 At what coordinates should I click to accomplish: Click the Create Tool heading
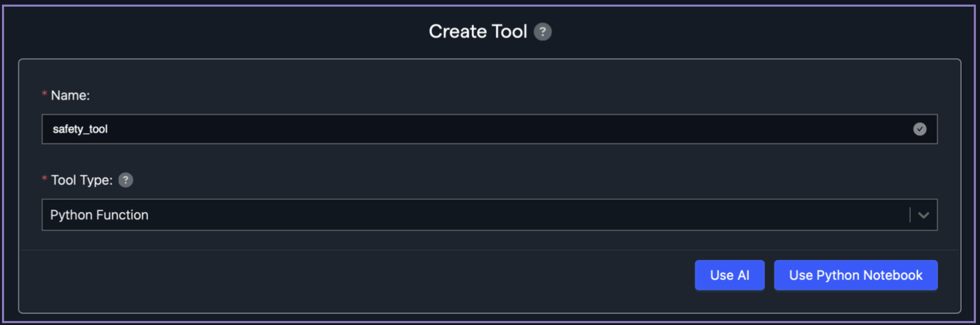coord(477,31)
